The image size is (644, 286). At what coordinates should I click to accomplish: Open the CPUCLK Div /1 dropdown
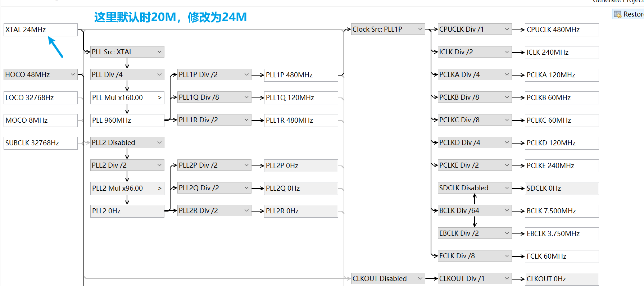point(475,29)
